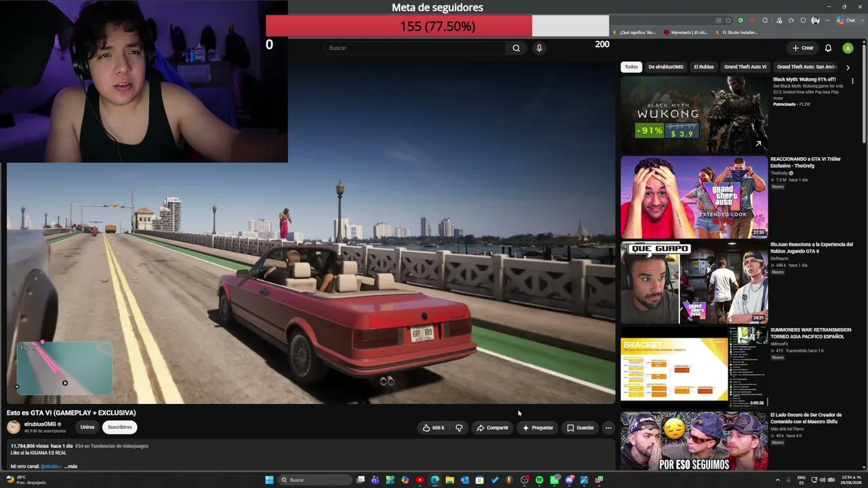The height and width of the screenshot is (488, 868).
Task: Click the Crear button
Action: [x=802, y=48]
